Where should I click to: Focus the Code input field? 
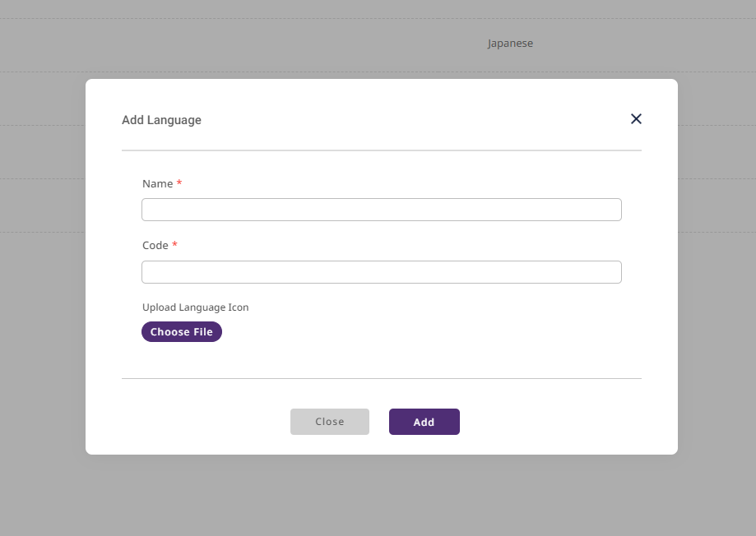(x=381, y=272)
